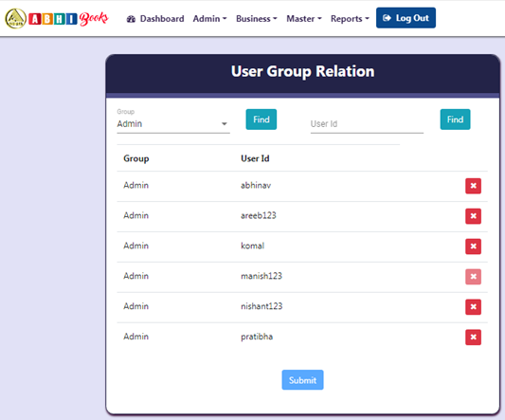The width and height of the screenshot is (505, 420).
Task: Click the Dashboard speedometer icon
Action: (131, 19)
